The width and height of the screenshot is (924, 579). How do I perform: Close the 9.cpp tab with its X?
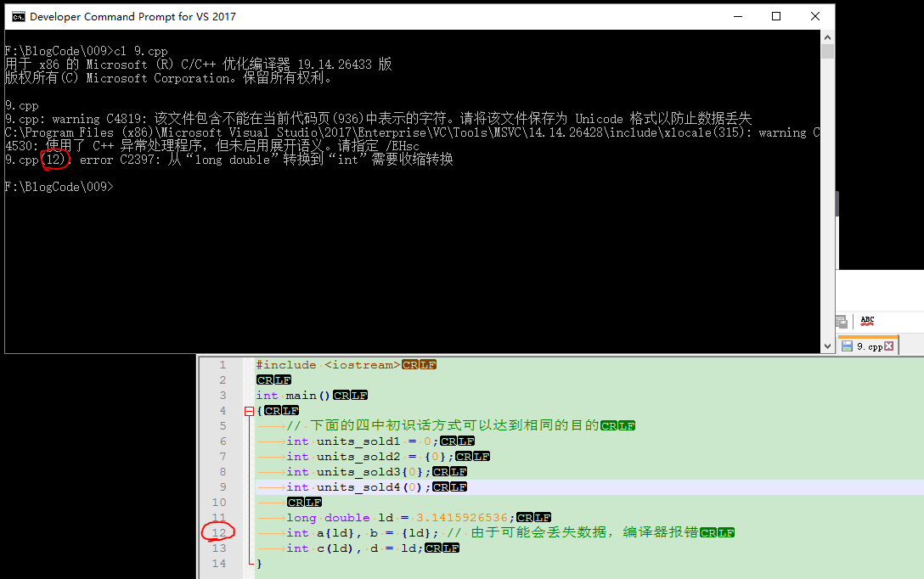click(x=888, y=346)
